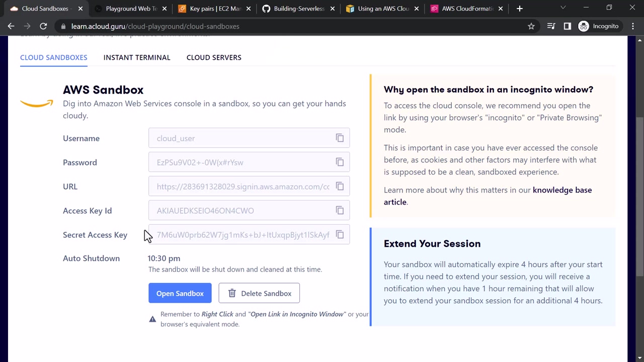Click the browser address bar

click(297, 26)
